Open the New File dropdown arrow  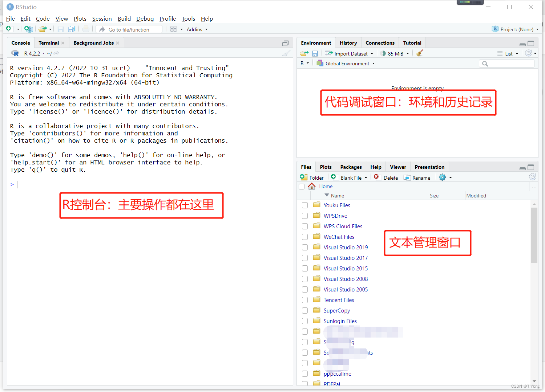tap(18, 29)
